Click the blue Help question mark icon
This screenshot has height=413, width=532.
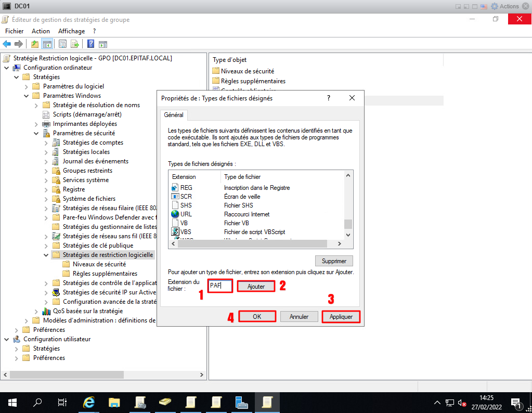(90, 44)
